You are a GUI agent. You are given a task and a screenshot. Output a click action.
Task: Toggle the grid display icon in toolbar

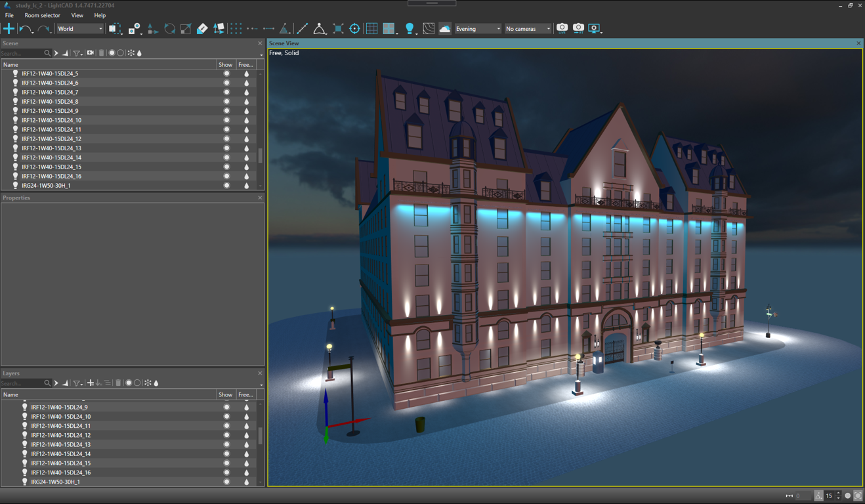[371, 29]
